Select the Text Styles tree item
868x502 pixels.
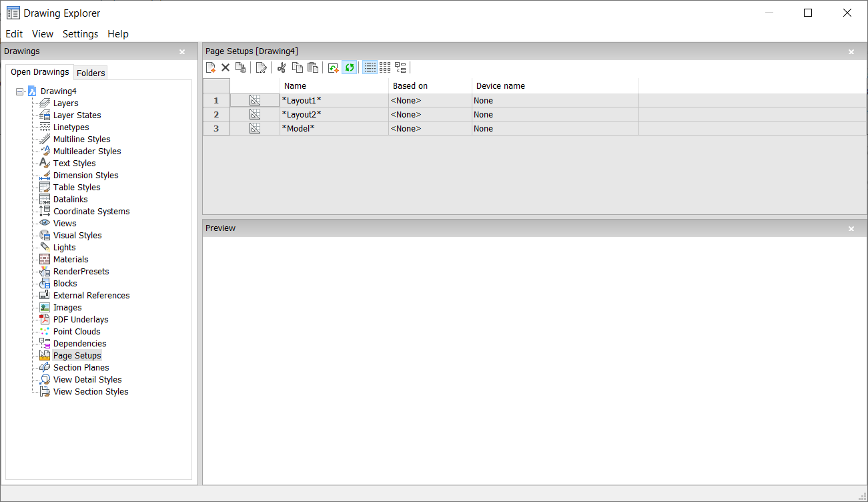pos(74,164)
